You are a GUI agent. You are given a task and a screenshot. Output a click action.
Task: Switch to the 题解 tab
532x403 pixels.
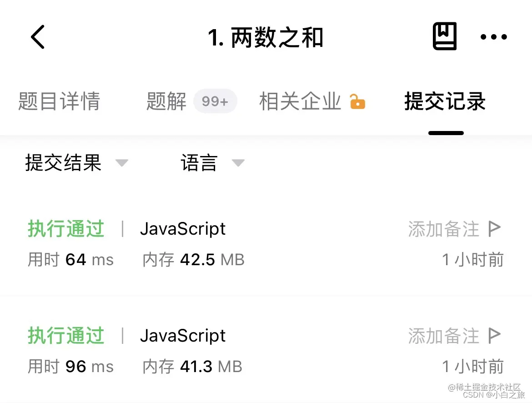pos(166,101)
